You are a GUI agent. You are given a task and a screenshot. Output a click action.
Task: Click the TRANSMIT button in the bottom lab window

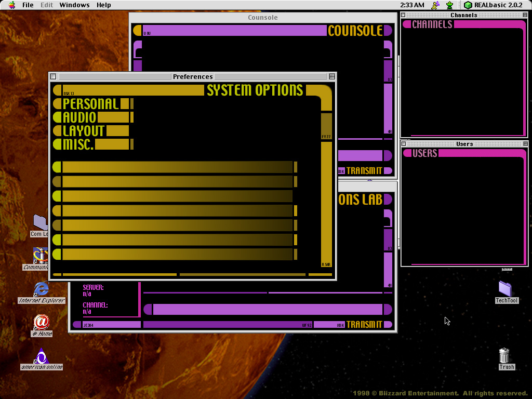tap(364, 325)
